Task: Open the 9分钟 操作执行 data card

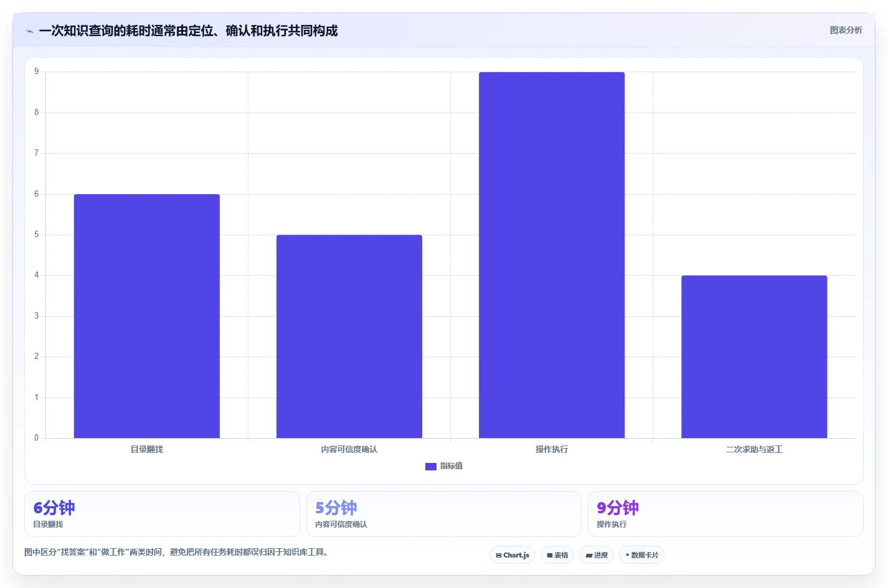Action: pos(725,514)
